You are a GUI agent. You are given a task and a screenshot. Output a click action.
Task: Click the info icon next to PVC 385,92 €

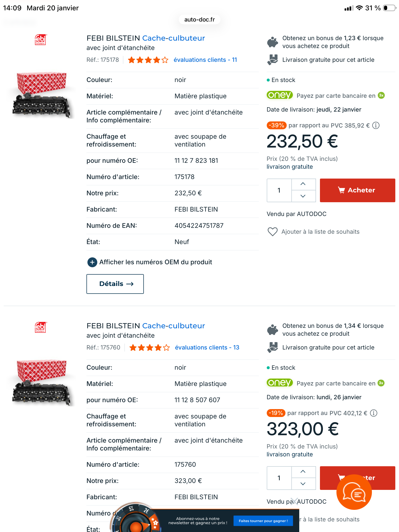(376, 125)
